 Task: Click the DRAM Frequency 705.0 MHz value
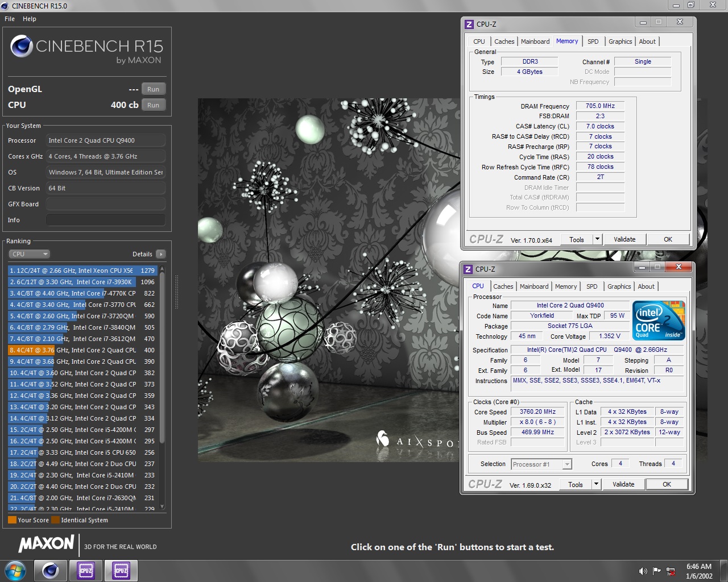(x=601, y=106)
